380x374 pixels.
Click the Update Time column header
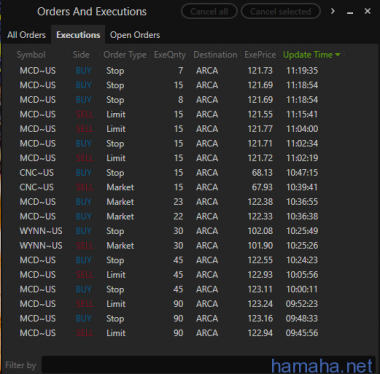point(308,55)
